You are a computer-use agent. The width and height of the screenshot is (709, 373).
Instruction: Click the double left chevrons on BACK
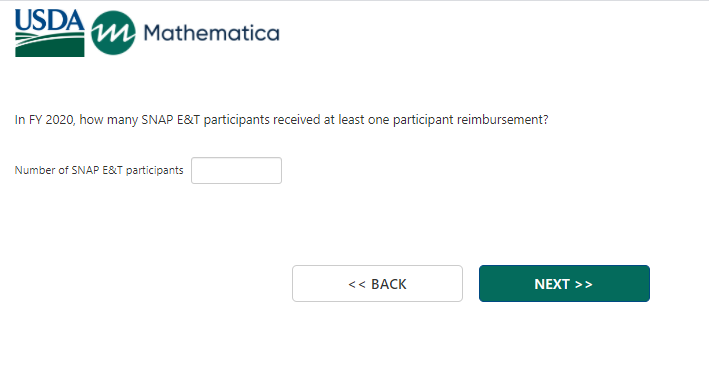click(357, 284)
